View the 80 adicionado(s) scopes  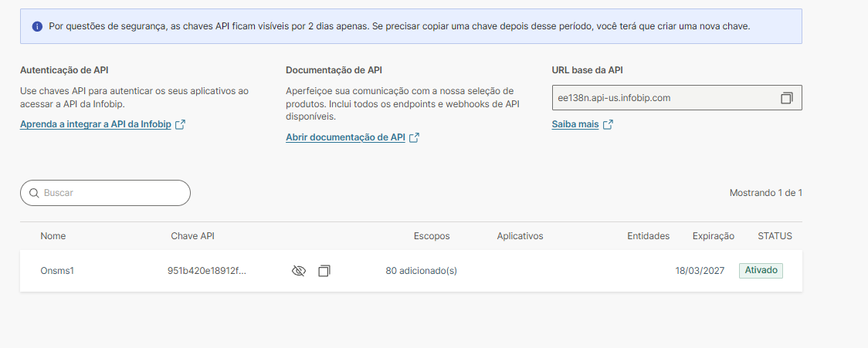(x=421, y=271)
